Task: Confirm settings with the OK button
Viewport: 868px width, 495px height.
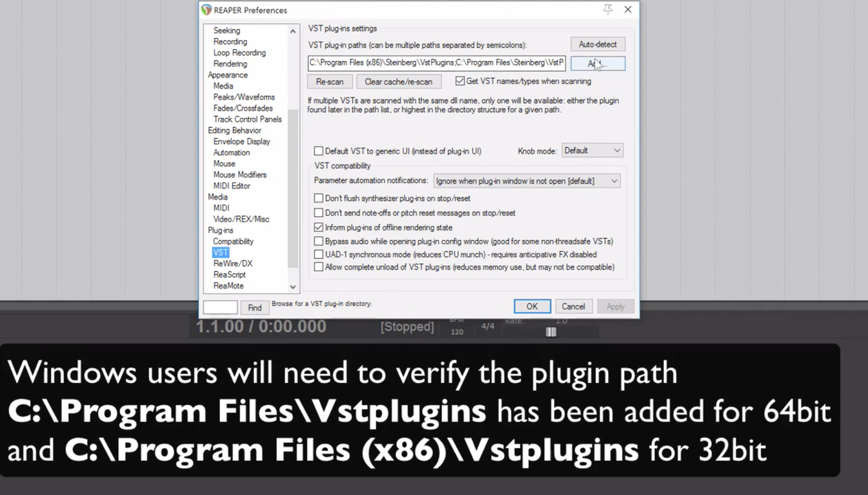Action: tap(532, 306)
